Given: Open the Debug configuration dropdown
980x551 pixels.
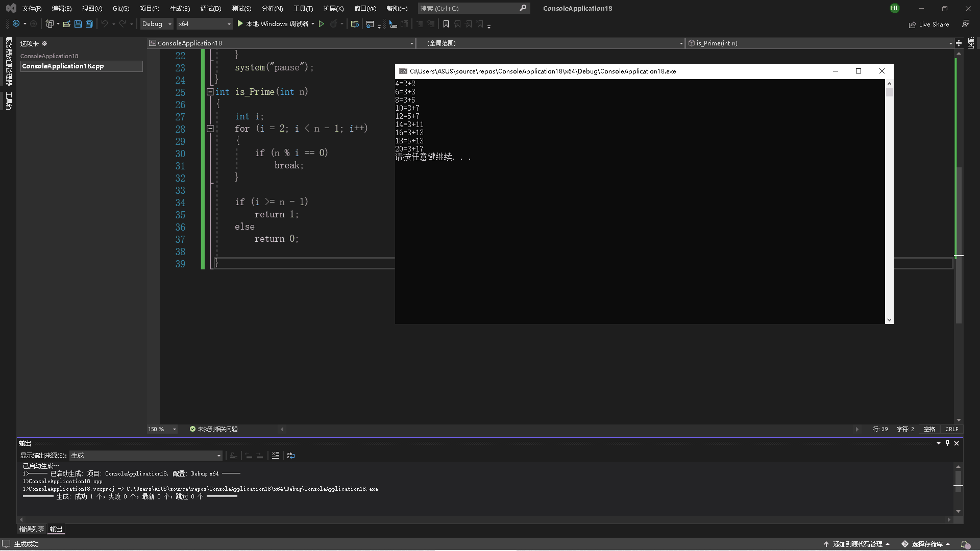Looking at the screenshot, I should 157,24.
